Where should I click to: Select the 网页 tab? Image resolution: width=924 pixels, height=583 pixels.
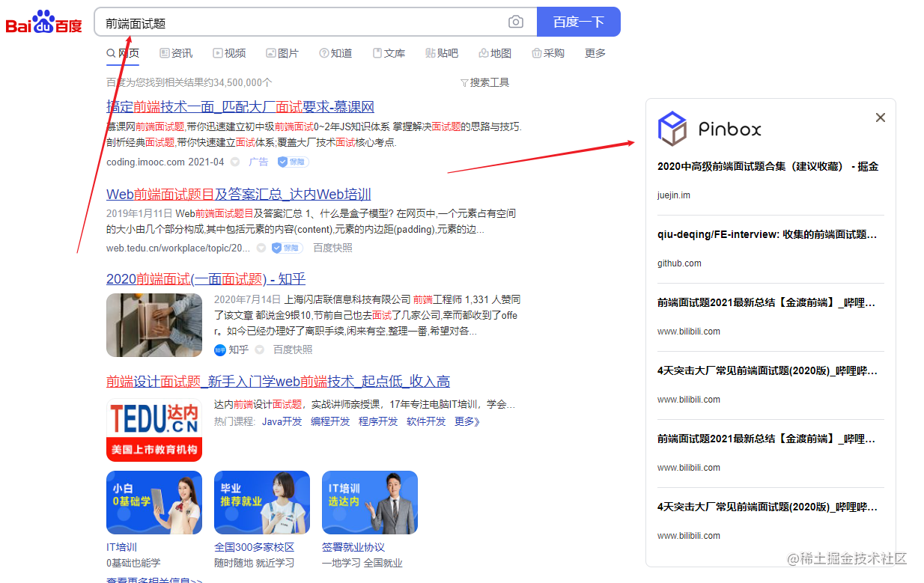pyautogui.click(x=123, y=53)
